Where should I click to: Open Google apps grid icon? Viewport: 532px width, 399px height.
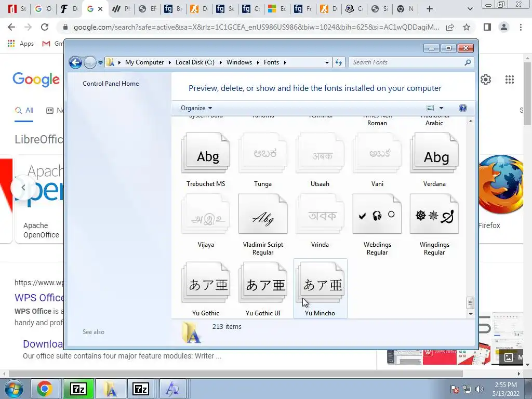(x=509, y=79)
